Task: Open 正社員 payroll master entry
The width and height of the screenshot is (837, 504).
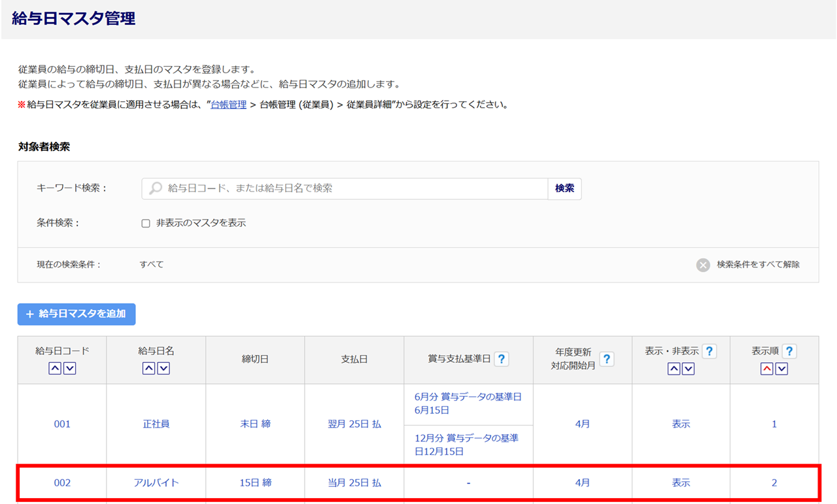Action: [x=156, y=424]
